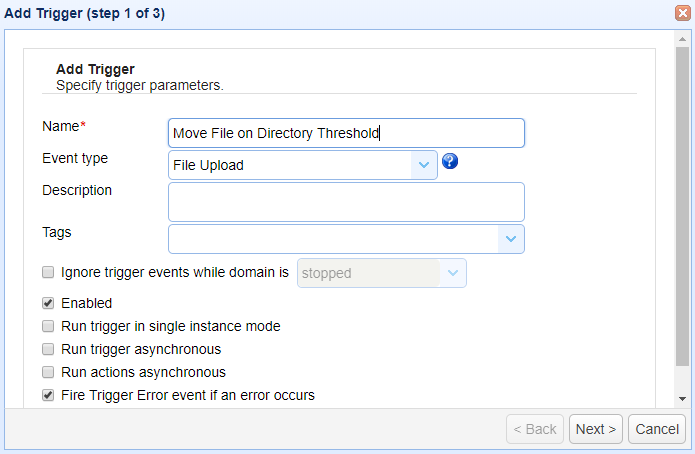Disable Fire Trigger Error event option
The image size is (695, 454).
48,395
